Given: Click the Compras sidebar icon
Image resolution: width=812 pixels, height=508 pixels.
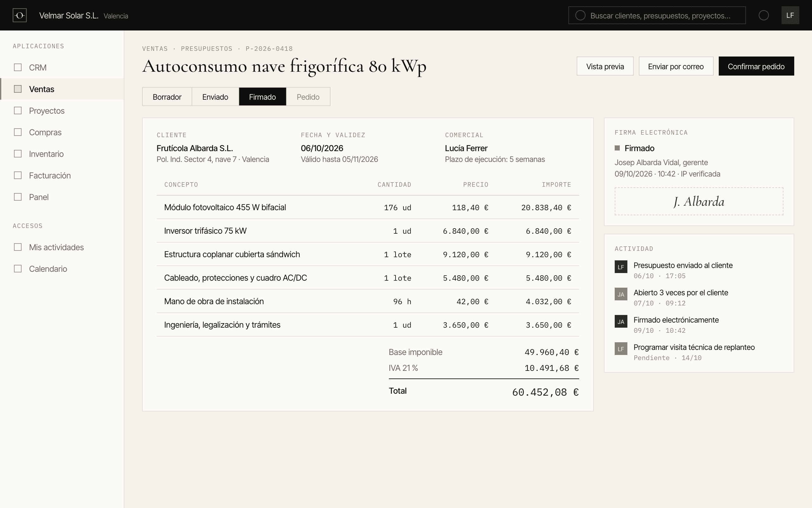Looking at the screenshot, I should [18, 132].
